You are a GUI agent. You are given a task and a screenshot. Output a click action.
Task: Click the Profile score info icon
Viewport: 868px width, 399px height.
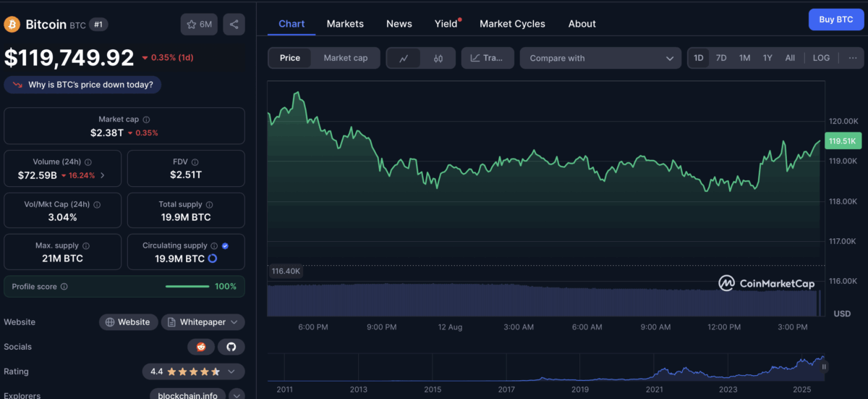pyautogui.click(x=64, y=287)
